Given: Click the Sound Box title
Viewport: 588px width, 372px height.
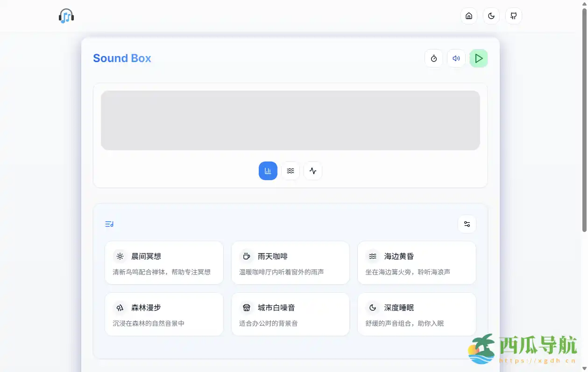Looking at the screenshot, I should point(122,58).
